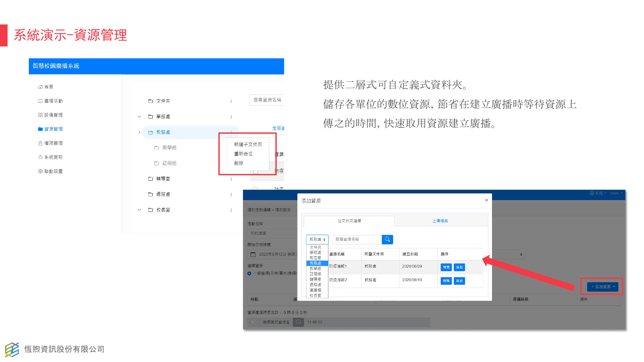Image resolution: width=644 pixels, height=362 pixels.
Task: Open the options menu for 校長室 folder
Action: [231, 210]
